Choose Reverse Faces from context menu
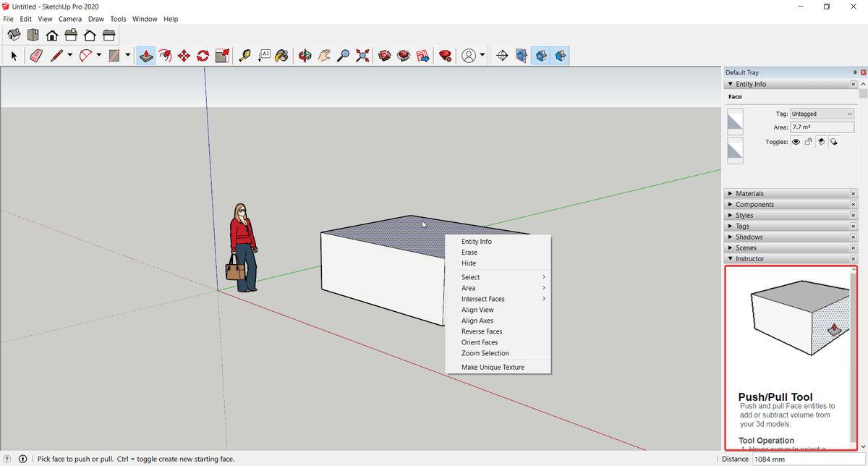Image resolution: width=868 pixels, height=466 pixels. 482,331
